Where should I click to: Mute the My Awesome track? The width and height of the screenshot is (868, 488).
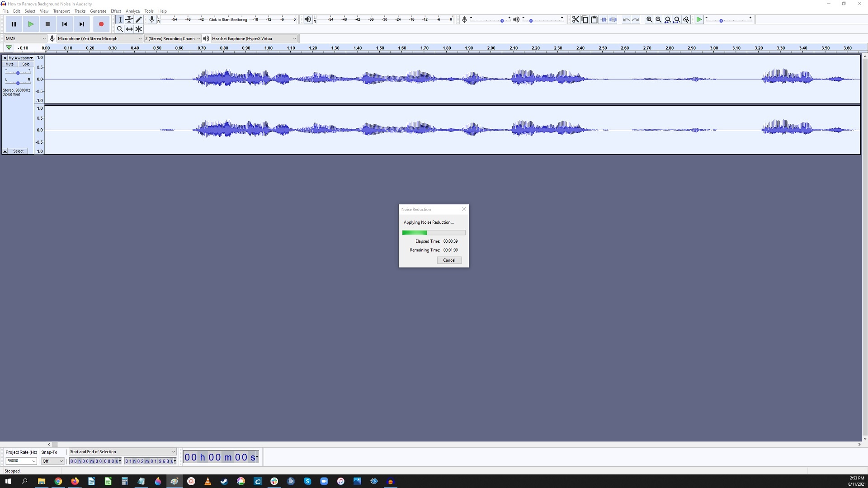click(9, 64)
